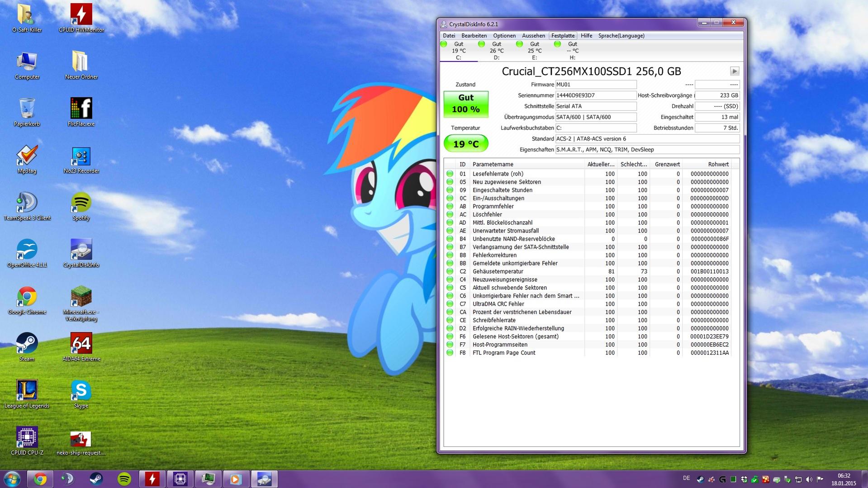Screen dimensions: 868x488
Task: Open the Datei menu
Action: (x=449, y=36)
